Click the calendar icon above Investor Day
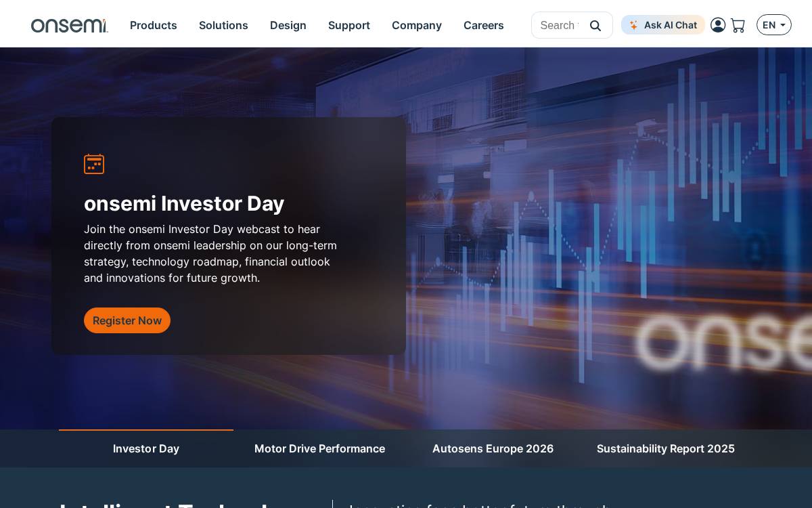The height and width of the screenshot is (508, 812). (x=94, y=164)
